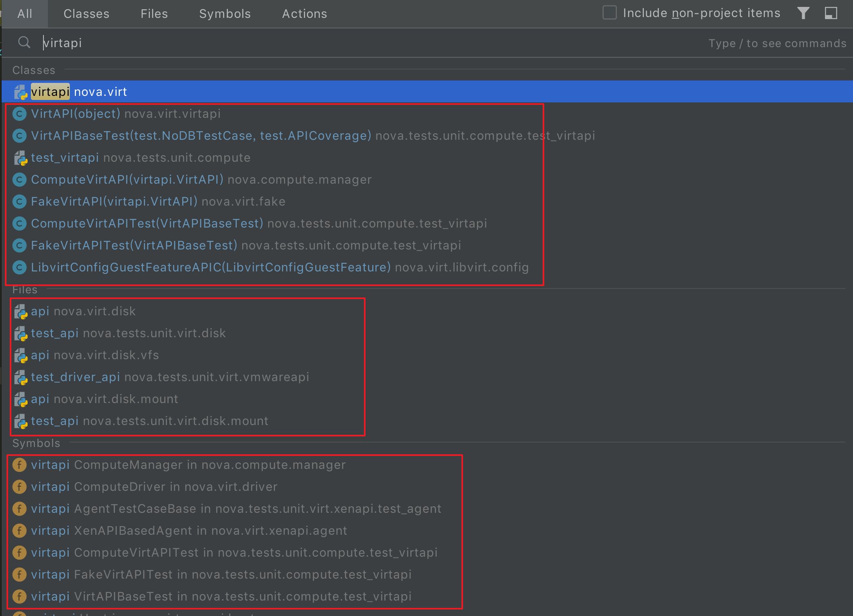
Task: Switch to the Classes tab
Action: 87,14
